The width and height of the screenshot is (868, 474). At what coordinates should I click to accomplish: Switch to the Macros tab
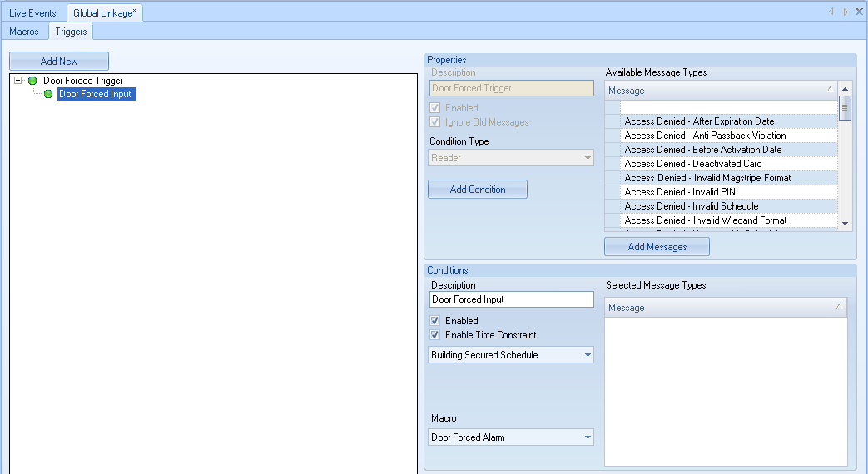click(24, 32)
